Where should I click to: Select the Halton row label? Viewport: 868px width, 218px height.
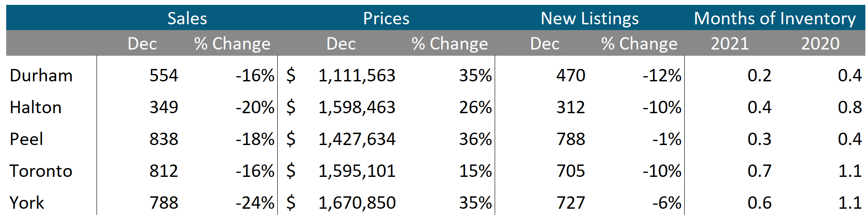(x=35, y=107)
